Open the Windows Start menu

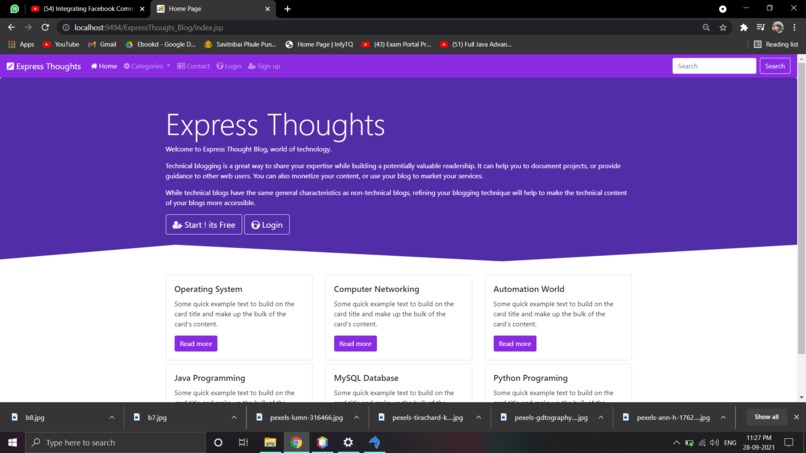coord(12,442)
